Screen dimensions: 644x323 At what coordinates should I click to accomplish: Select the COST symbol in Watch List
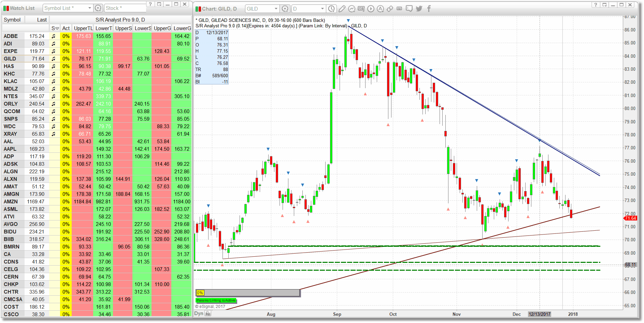(x=11, y=307)
